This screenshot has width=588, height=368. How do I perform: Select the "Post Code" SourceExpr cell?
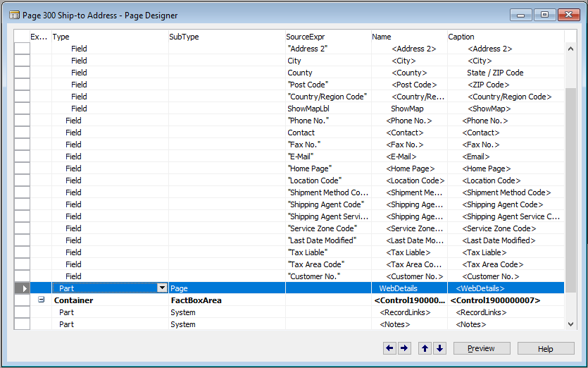327,85
